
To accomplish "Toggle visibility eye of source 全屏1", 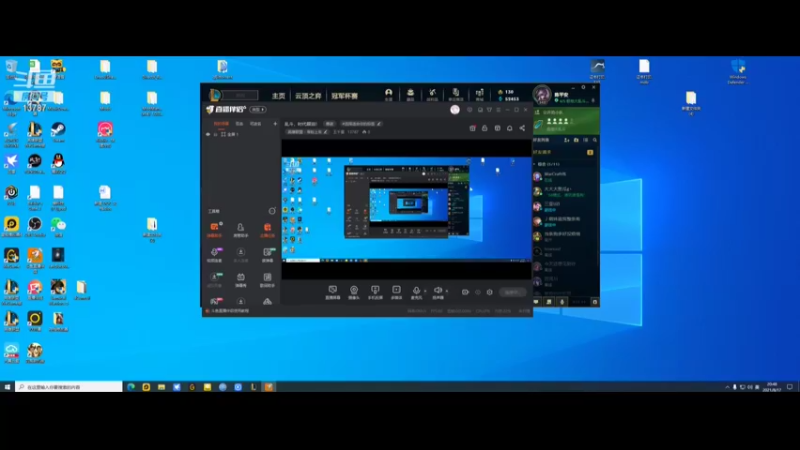I will 208,135.
